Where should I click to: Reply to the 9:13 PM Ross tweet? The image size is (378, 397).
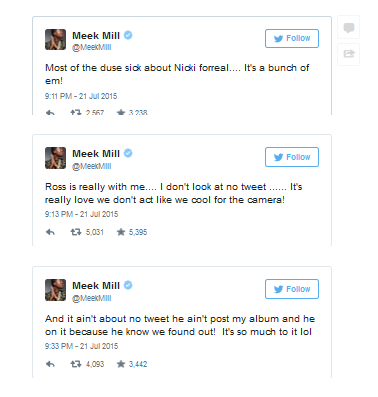point(50,232)
